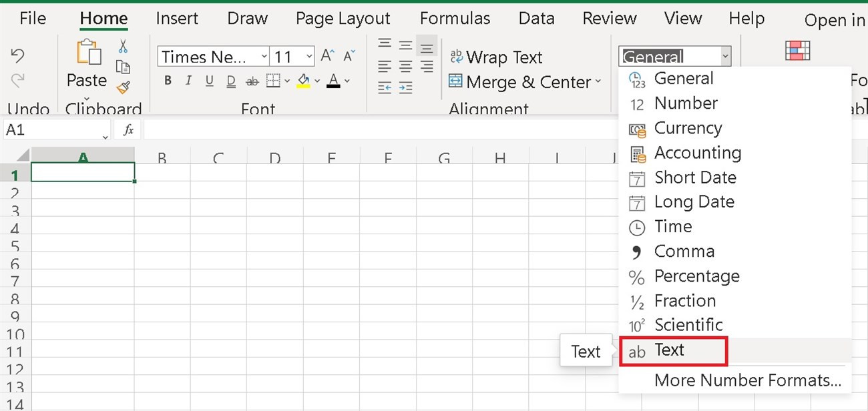Open the font name dropdown
The image size is (868, 411).
[264, 57]
